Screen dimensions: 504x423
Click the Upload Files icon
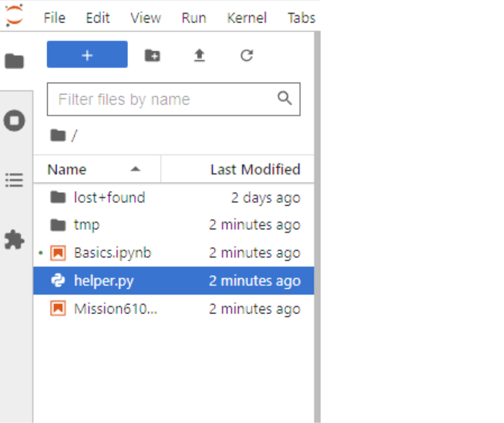[x=199, y=55]
